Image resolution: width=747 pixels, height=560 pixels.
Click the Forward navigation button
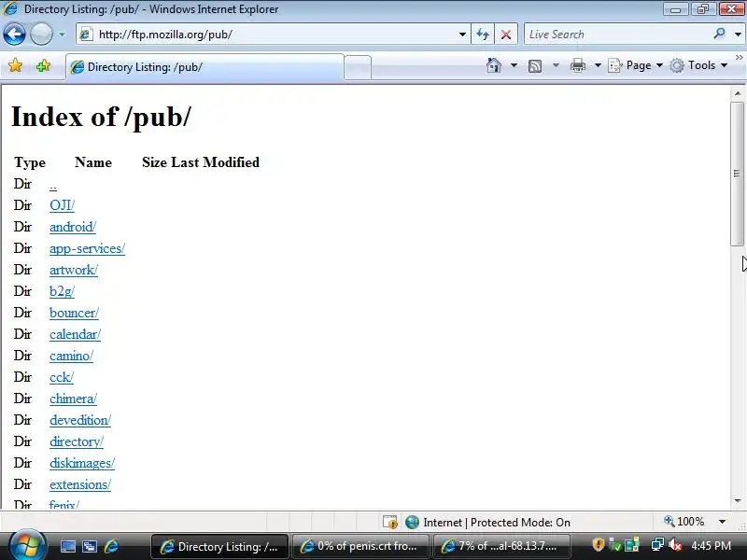41,35
